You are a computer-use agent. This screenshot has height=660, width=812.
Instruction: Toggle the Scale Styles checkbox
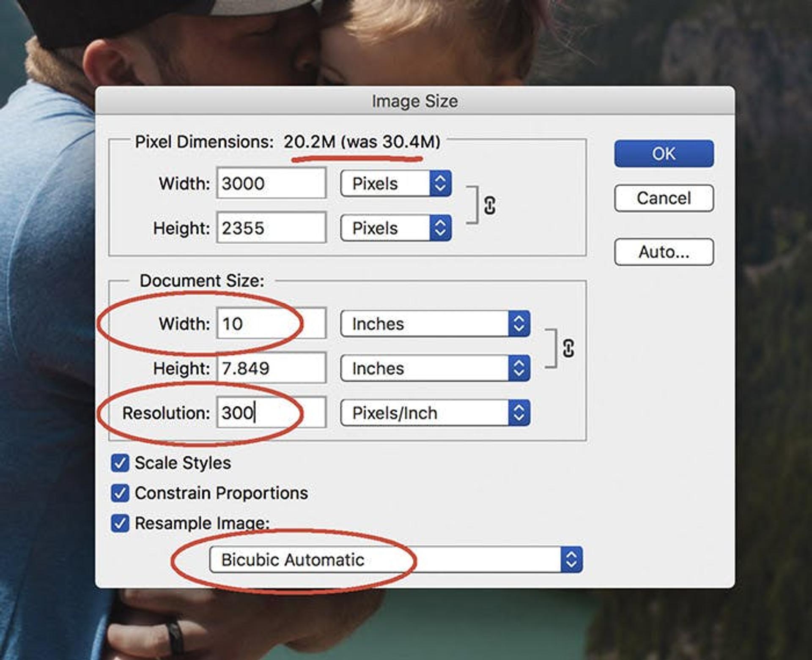point(120,463)
